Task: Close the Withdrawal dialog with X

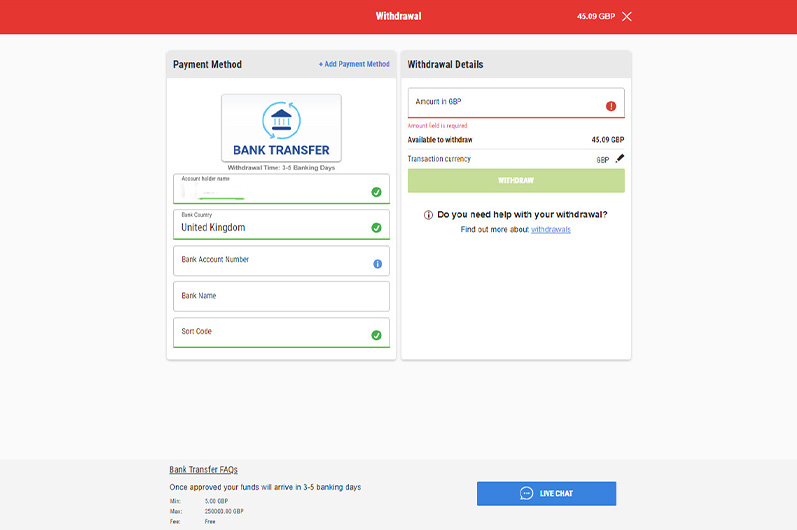Action: click(x=627, y=17)
